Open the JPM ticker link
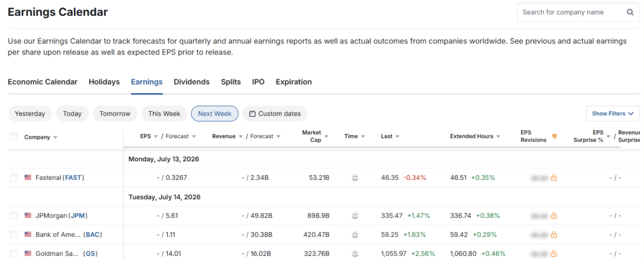This screenshot has width=644, height=260. (78, 216)
